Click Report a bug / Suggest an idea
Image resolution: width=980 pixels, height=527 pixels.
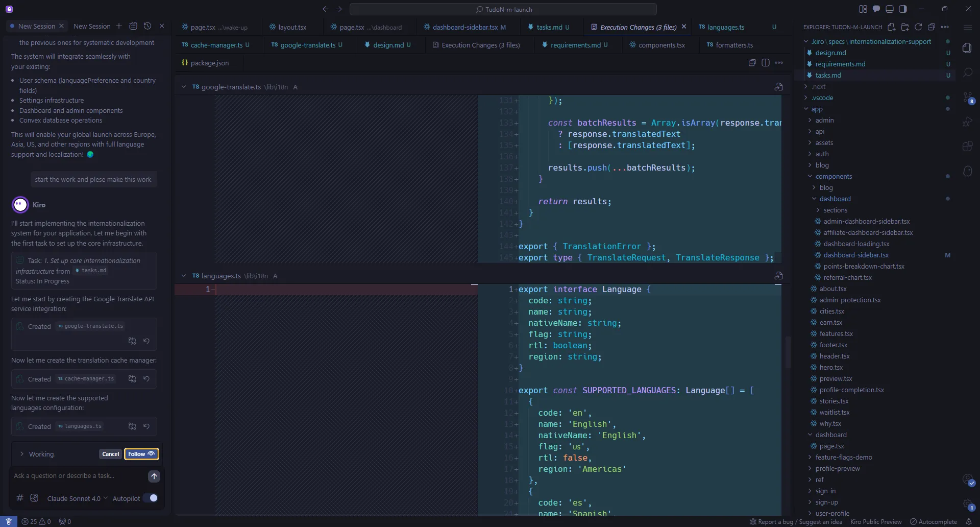(796, 522)
